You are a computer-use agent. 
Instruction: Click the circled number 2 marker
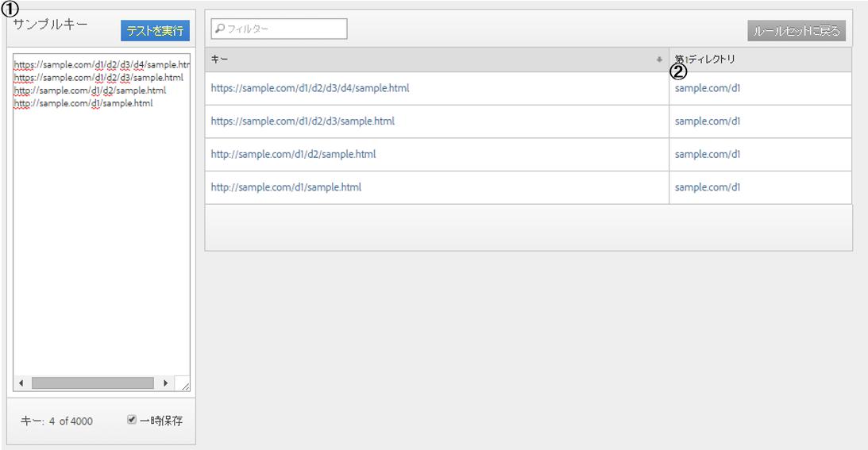point(678,71)
